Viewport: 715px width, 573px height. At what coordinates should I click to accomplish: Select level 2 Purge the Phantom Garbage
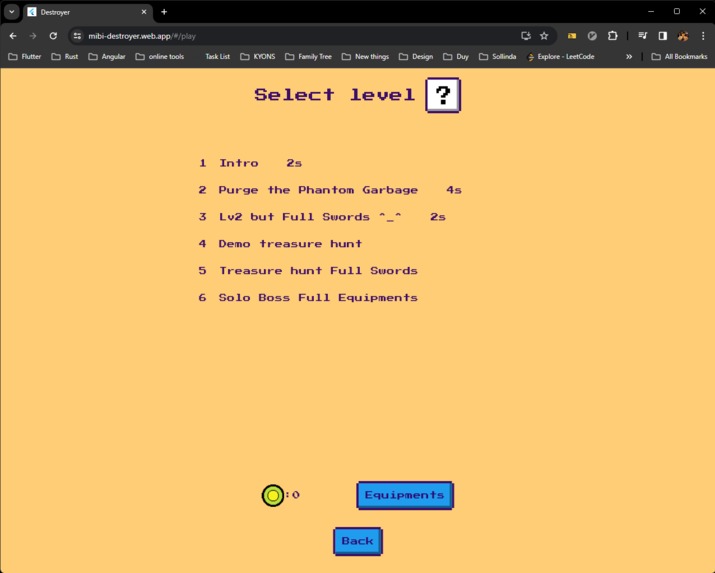tap(330, 190)
